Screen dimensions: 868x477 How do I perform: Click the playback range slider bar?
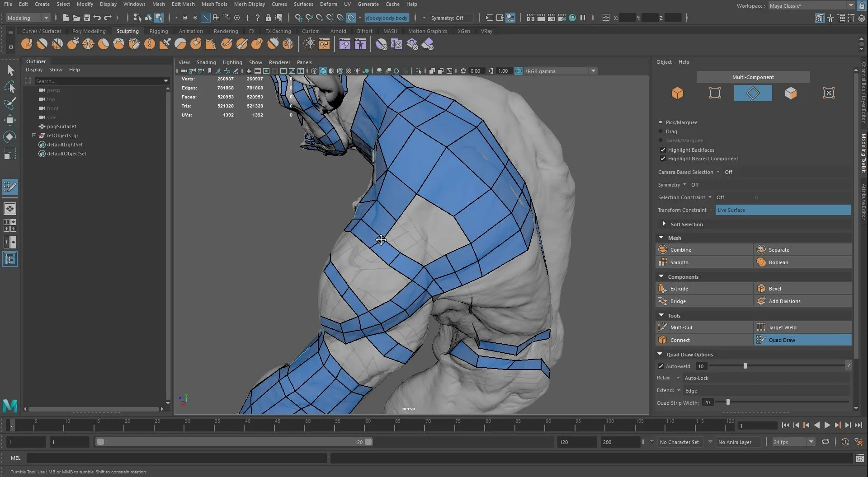click(234, 442)
